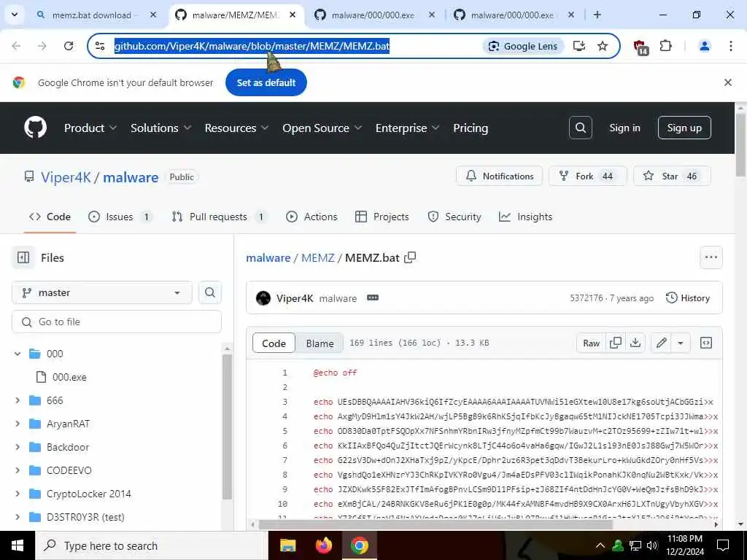Open the notification center icon
The height and width of the screenshot is (560, 747).
coord(723,545)
